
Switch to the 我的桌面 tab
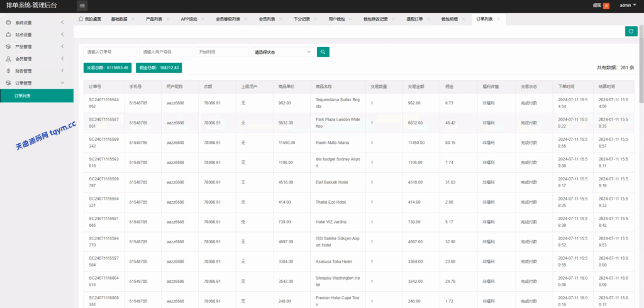[x=90, y=19]
